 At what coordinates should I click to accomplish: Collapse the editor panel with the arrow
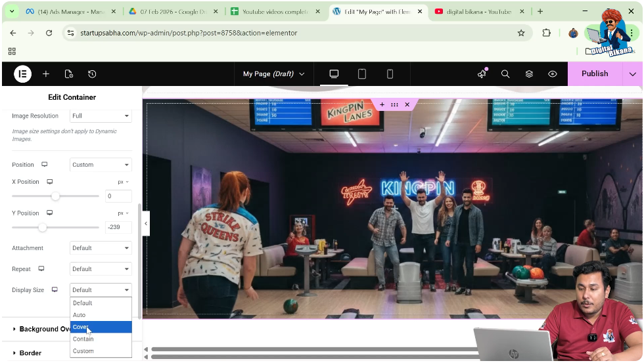(x=146, y=224)
